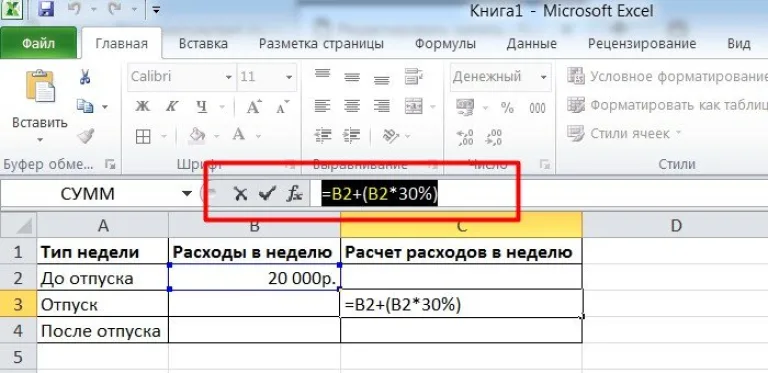Click the Decrease Decimal icon
The width and height of the screenshot is (768, 373).
tap(493, 137)
